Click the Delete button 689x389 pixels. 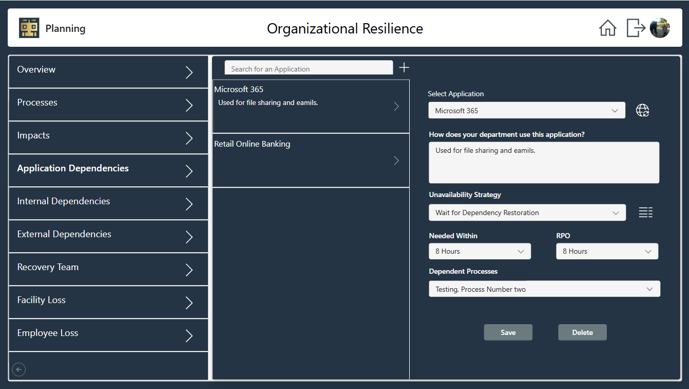click(582, 332)
